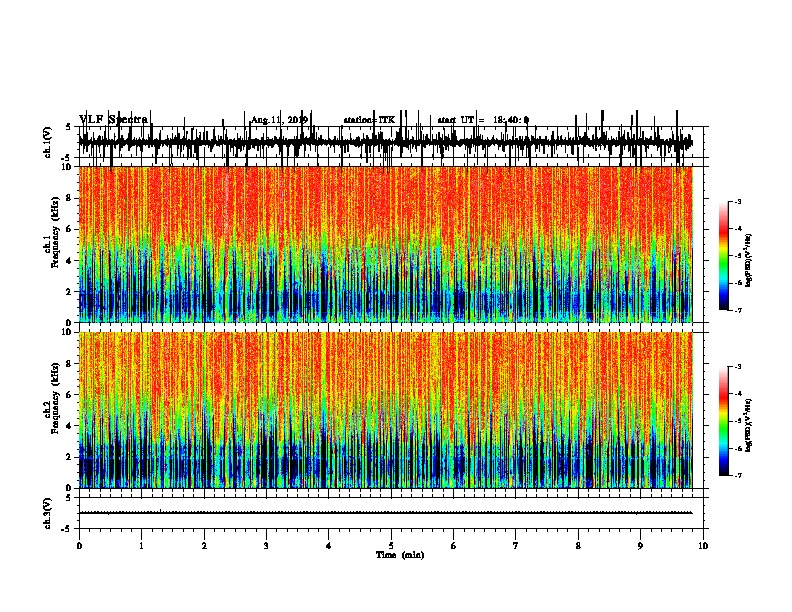792x612 pixels.
Task: Click the time axis tick label "7"
Action: pyautogui.click(x=516, y=546)
